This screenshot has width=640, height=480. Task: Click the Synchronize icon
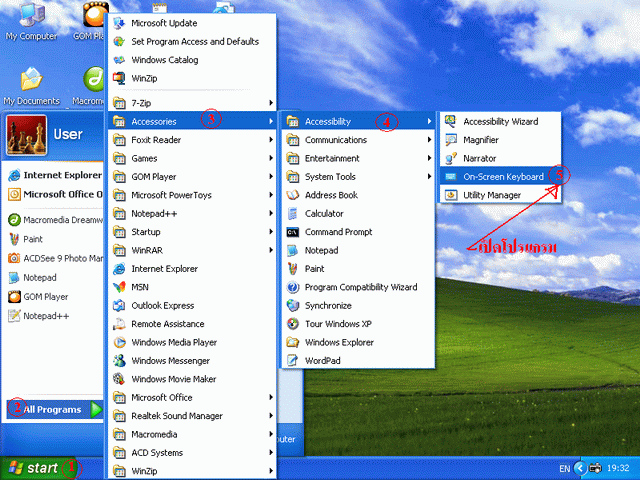click(x=292, y=305)
